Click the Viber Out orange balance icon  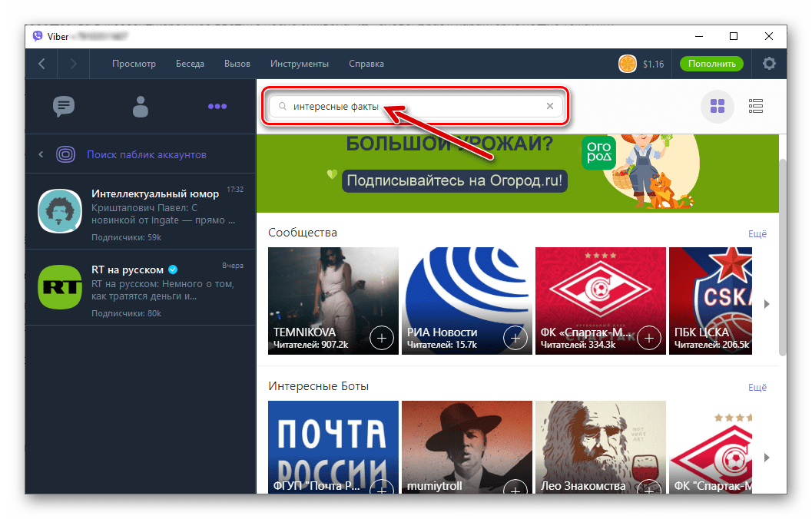click(628, 64)
